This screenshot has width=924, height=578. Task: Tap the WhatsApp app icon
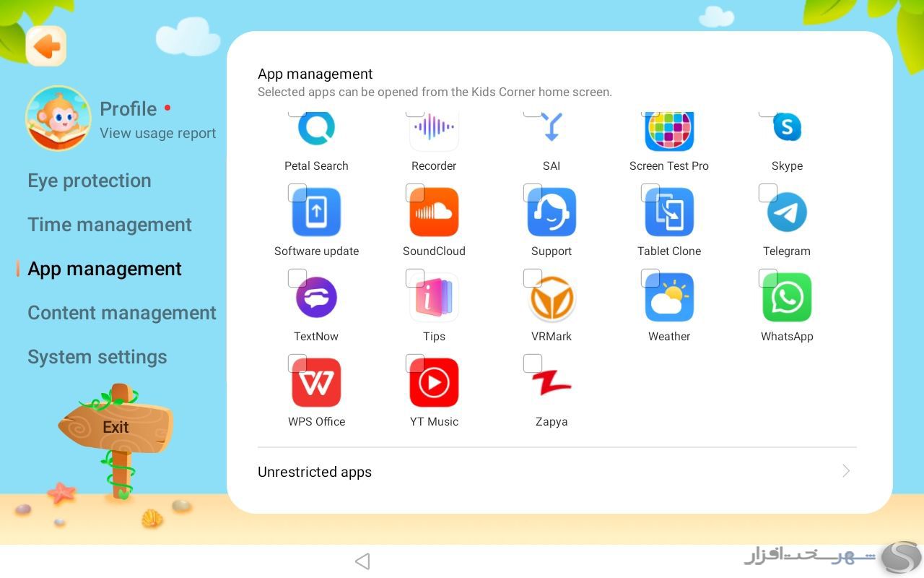pos(787,297)
